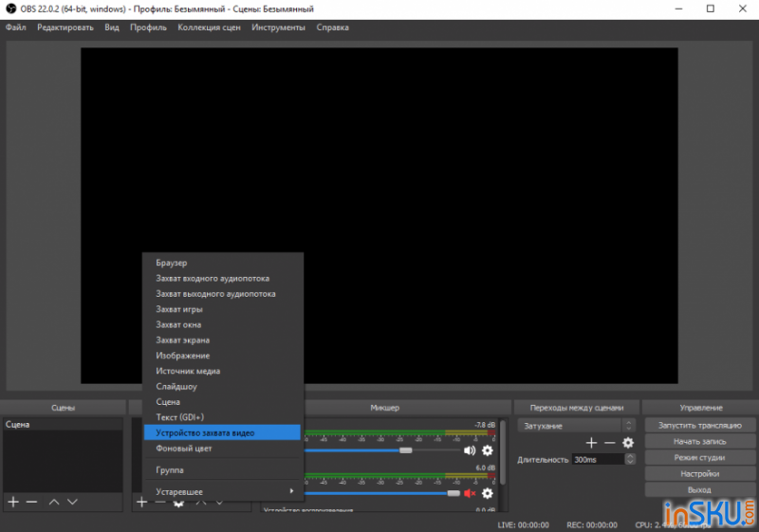Unmute the second mixer channel red speaker icon
Viewport: 759px width, 532px height.
coord(470,493)
